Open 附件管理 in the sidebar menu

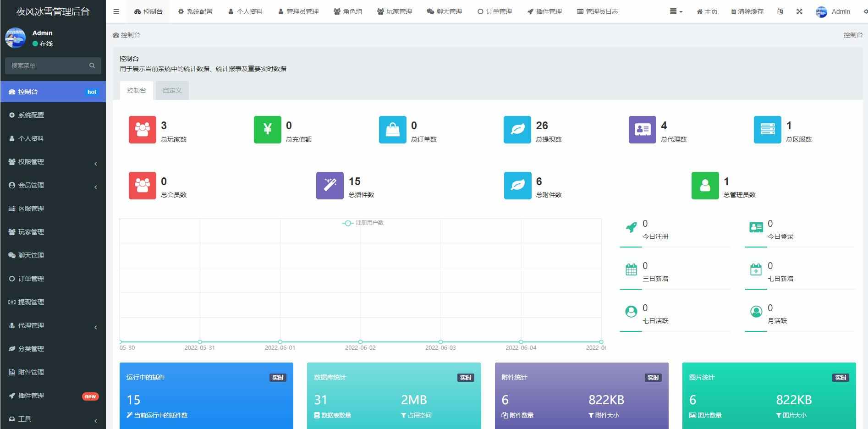click(53, 372)
